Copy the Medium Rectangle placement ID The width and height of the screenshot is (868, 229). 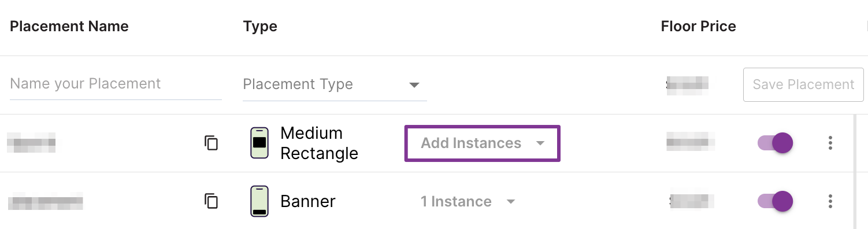pyautogui.click(x=212, y=143)
